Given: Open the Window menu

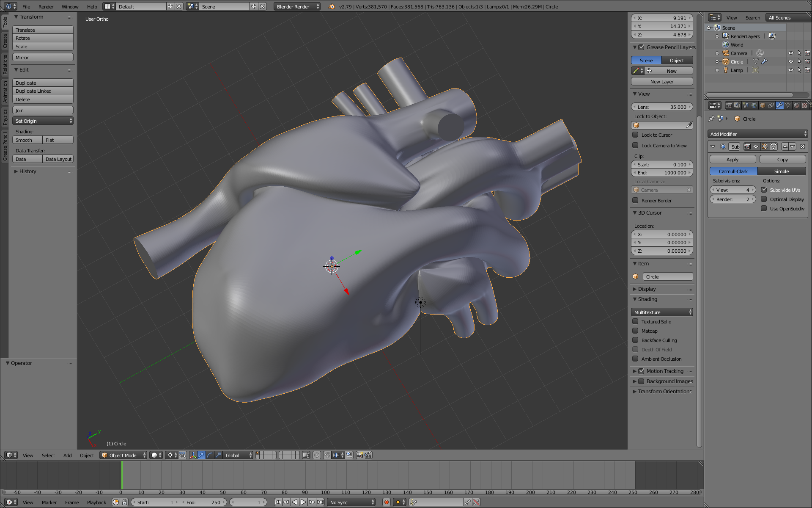Looking at the screenshot, I should pyautogui.click(x=70, y=6).
